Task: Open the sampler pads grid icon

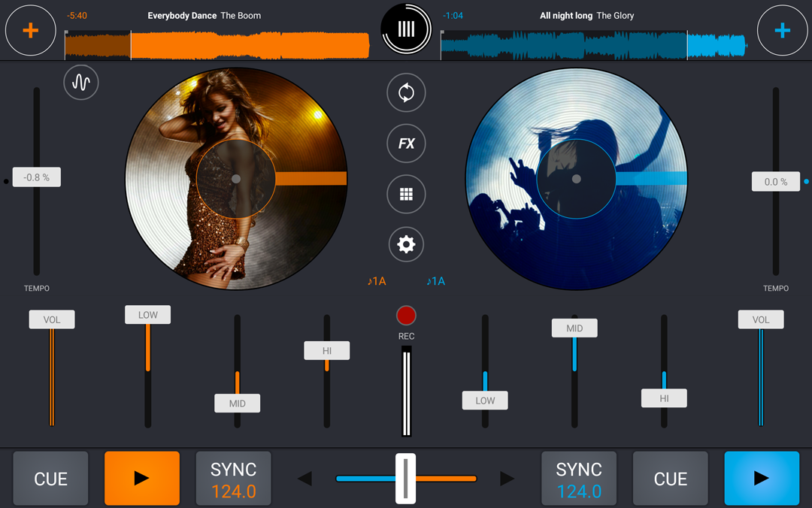Action: pos(406,194)
